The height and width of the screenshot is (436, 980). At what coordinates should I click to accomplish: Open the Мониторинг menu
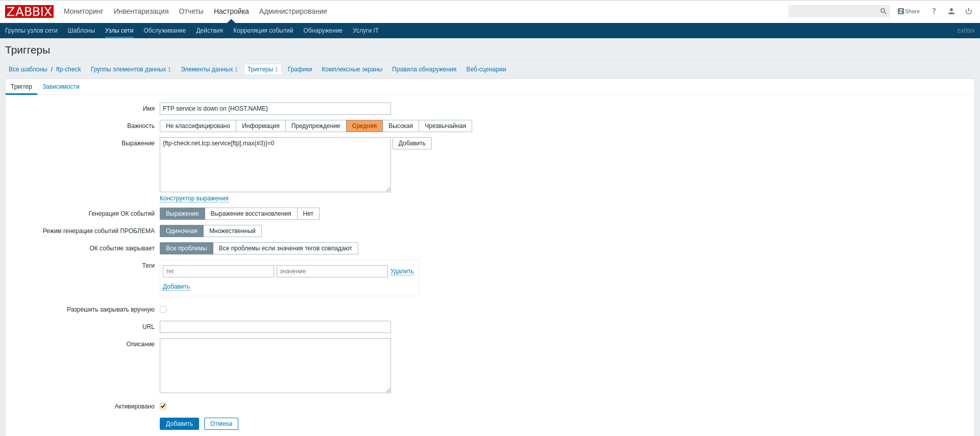tap(84, 11)
